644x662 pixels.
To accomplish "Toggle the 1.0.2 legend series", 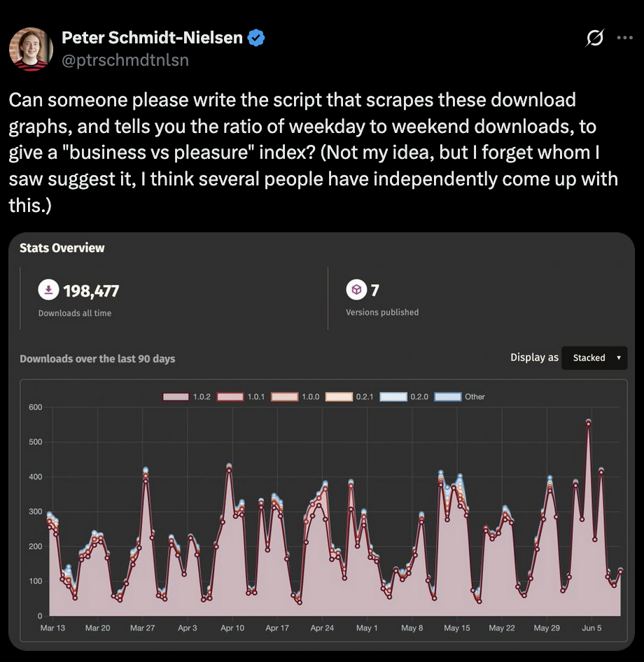I will (x=176, y=397).
